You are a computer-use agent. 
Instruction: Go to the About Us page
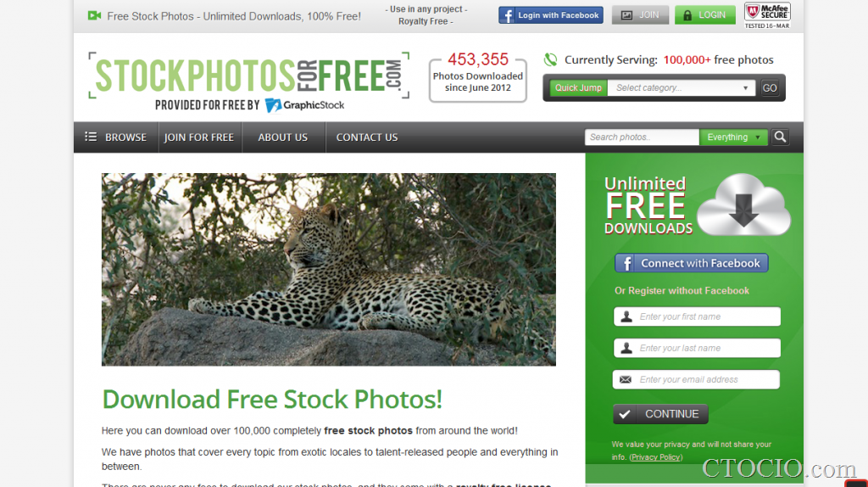coord(283,137)
